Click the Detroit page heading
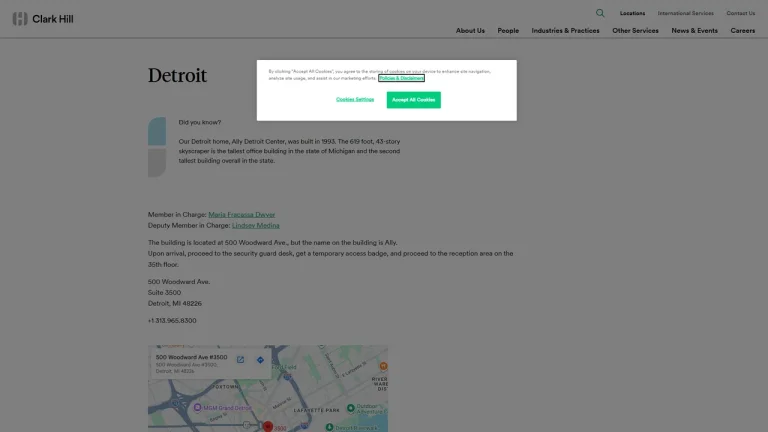This screenshot has height=432, width=768. pyautogui.click(x=177, y=75)
